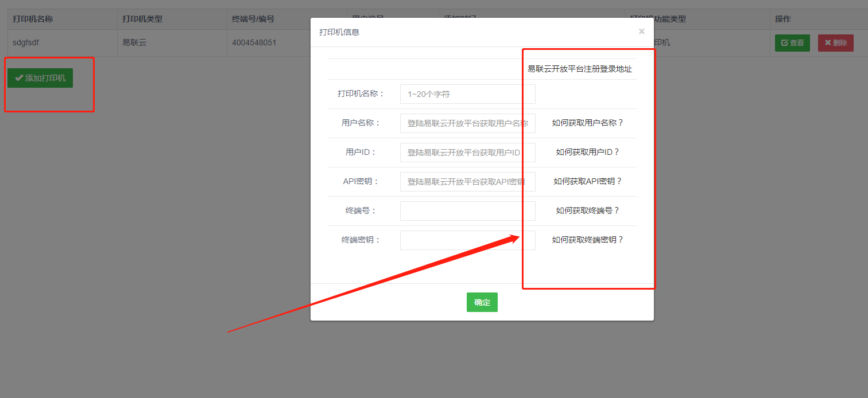The width and height of the screenshot is (868, 398).
Task: Click the 如何获取用户ID？ help link
Action: [x=587, y=152]
